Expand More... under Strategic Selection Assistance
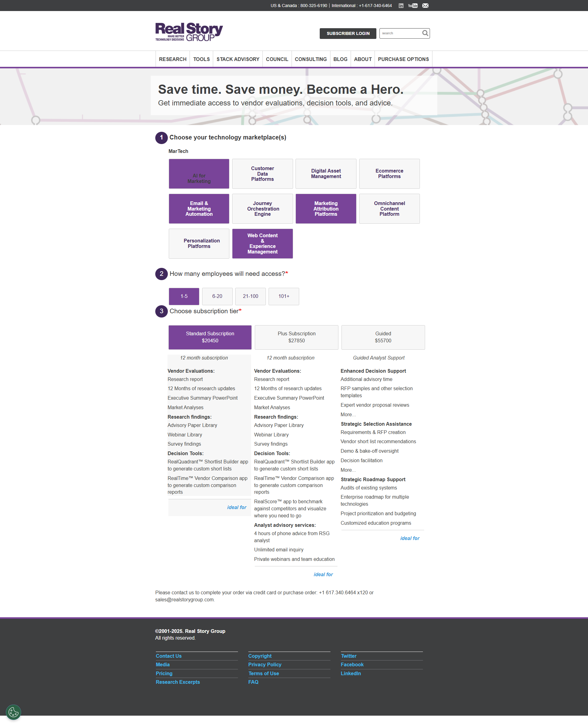Viewport: 588px width, 723px height. coord(348,470)
